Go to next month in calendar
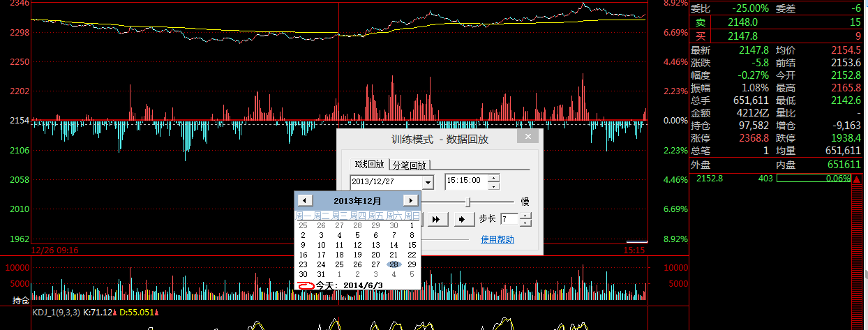Screen dimensions: 868x330 pyautogui.click(x=411, y=201)
